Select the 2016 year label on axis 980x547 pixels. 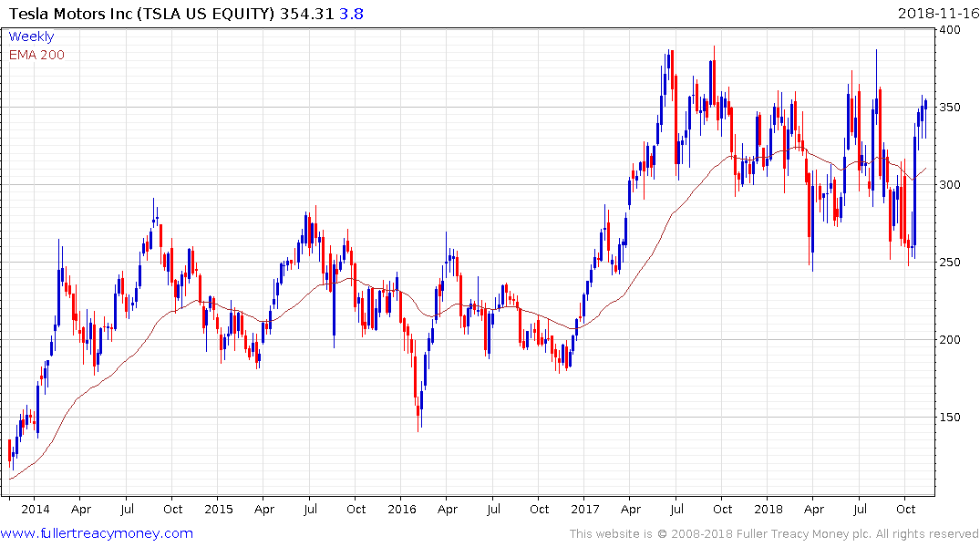coord(402,509)
